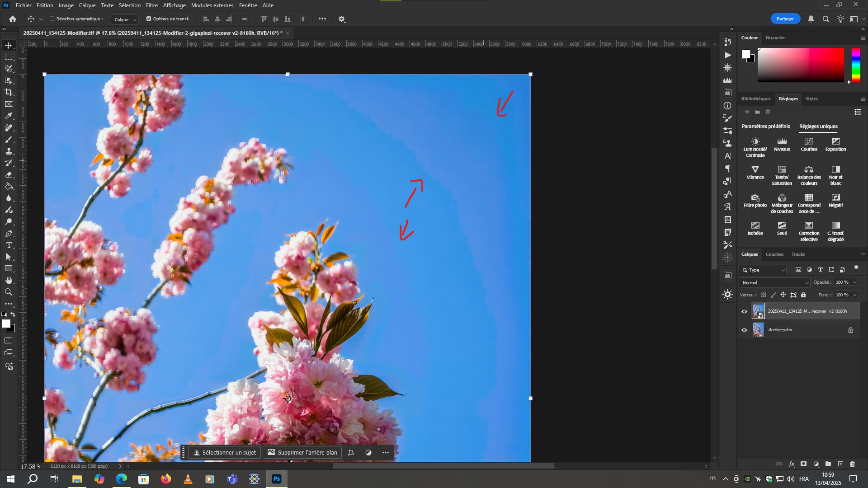Open the Filtre menu
Viewport: 868px width, 488px height.
(x=151, y=5)
